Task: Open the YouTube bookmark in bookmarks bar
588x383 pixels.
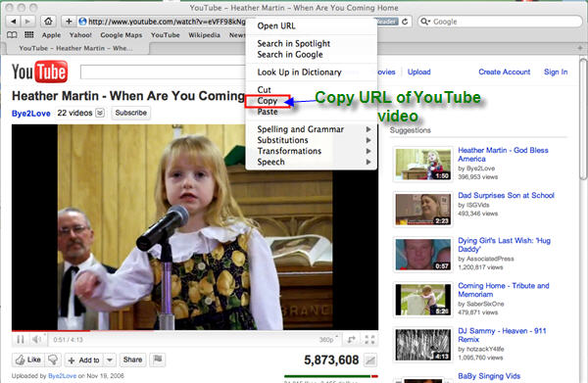Action: (x=166, y=35)
